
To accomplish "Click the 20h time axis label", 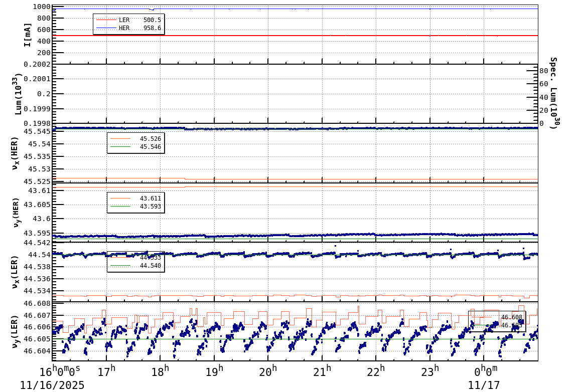I will tap(268, 372).
